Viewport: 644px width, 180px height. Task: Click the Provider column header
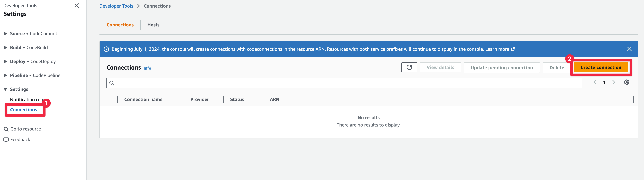(199, 99)
